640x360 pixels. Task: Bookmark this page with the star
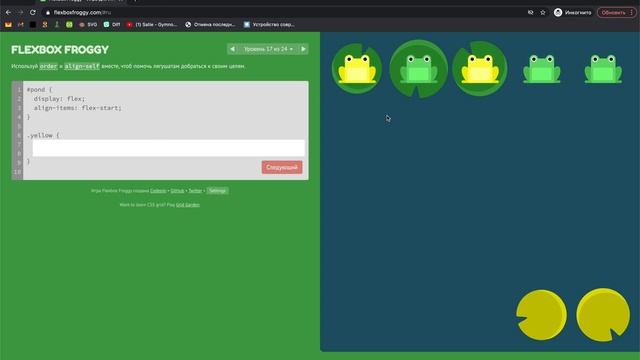(543, 13)
